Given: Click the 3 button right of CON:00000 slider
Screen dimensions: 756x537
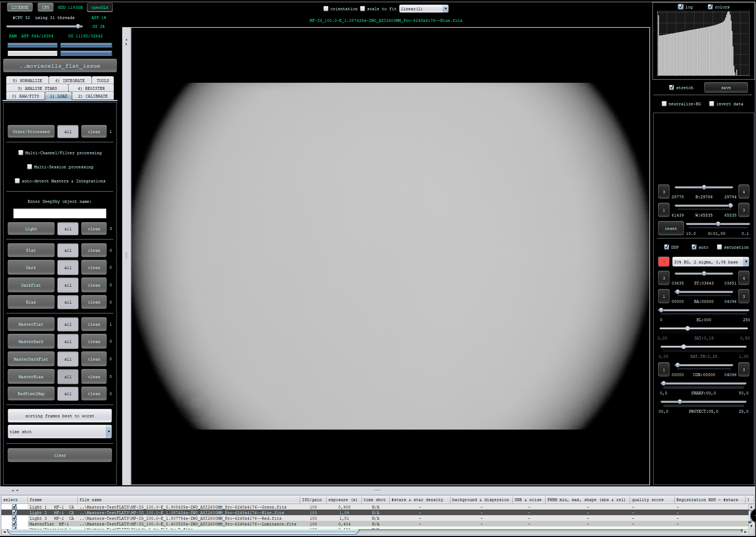Looking at the screenshot, I should (743, 370).
